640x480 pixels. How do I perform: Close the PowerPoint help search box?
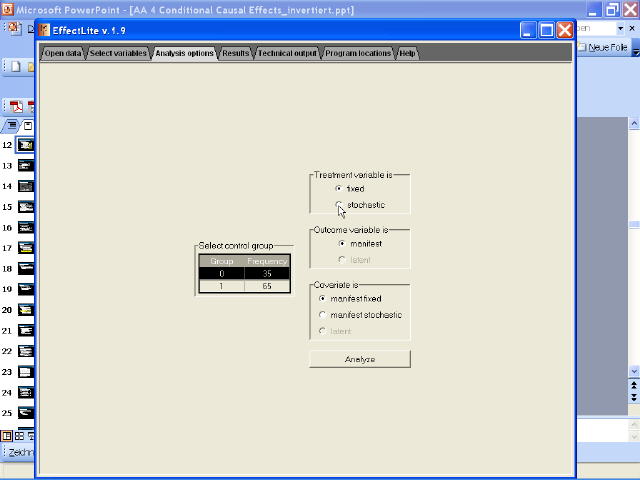(x=631, y=28)
